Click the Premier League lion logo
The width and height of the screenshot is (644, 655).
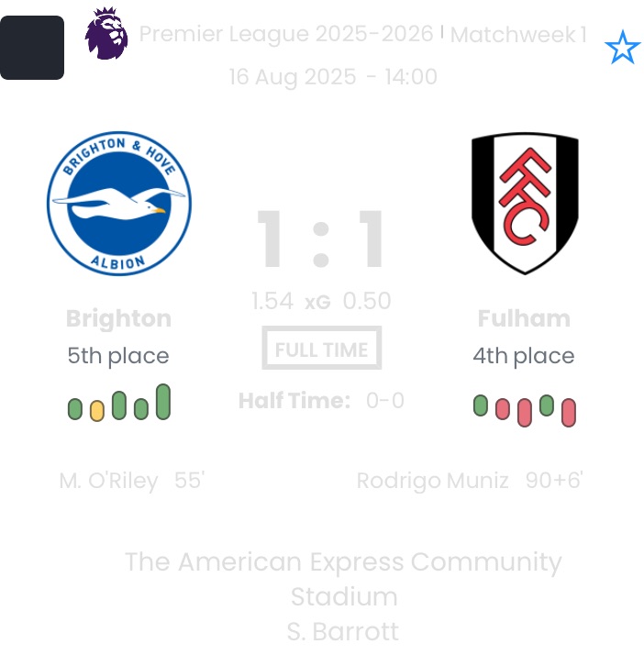[105, 34]
